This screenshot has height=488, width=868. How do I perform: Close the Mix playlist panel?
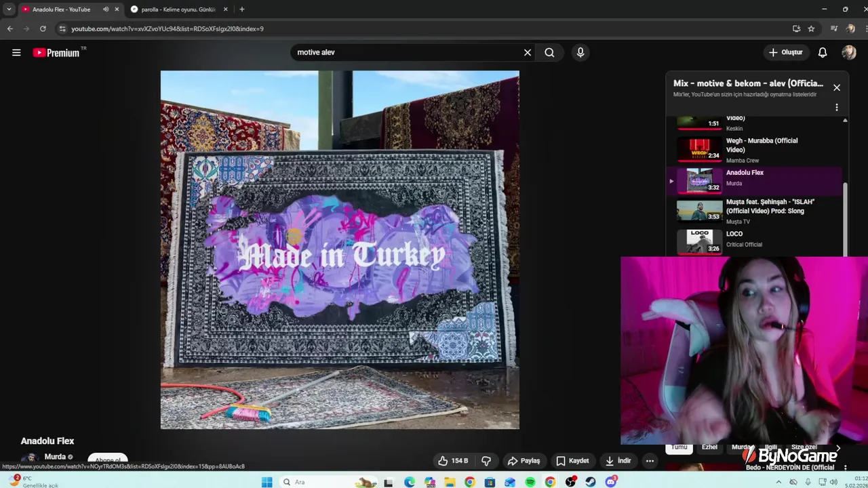(x=836, y=87)
